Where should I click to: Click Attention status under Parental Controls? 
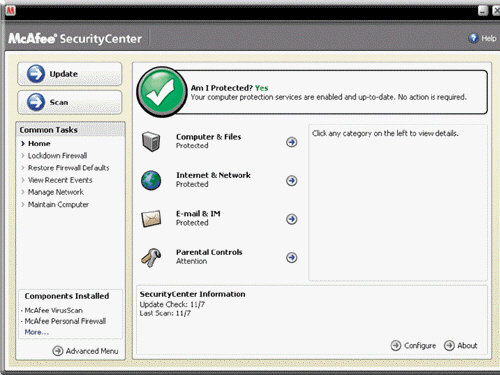pyautogui.click(x=191, y=261)
